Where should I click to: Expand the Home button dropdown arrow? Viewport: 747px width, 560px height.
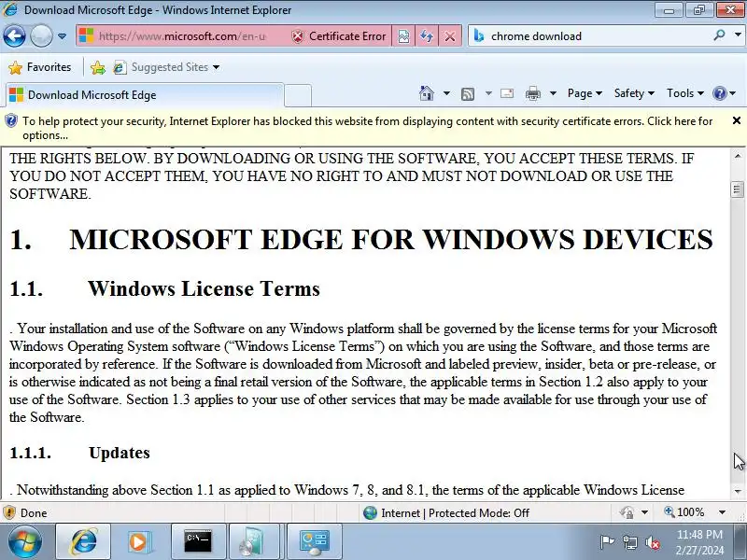click(446, 93)
